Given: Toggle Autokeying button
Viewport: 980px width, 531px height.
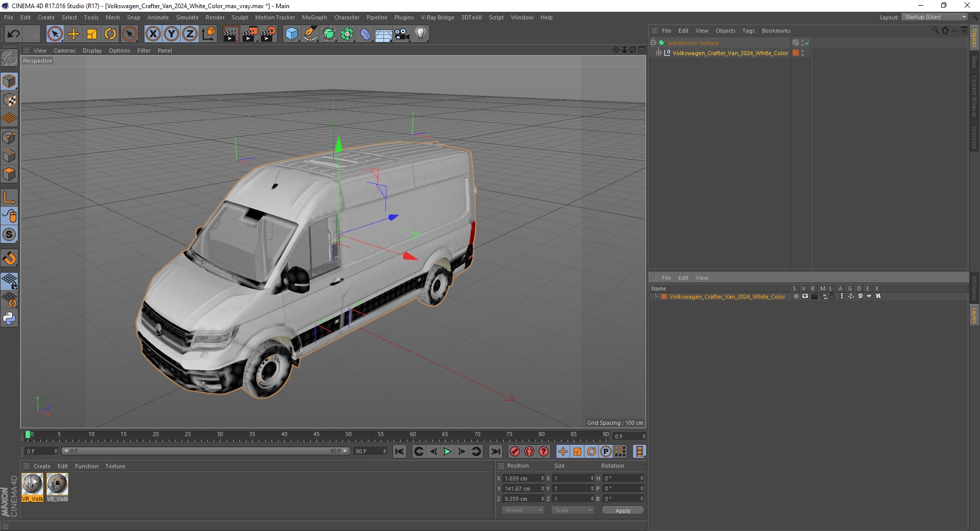Looking at the screenshot, I should pyautogui.click(x=529, y=451).
